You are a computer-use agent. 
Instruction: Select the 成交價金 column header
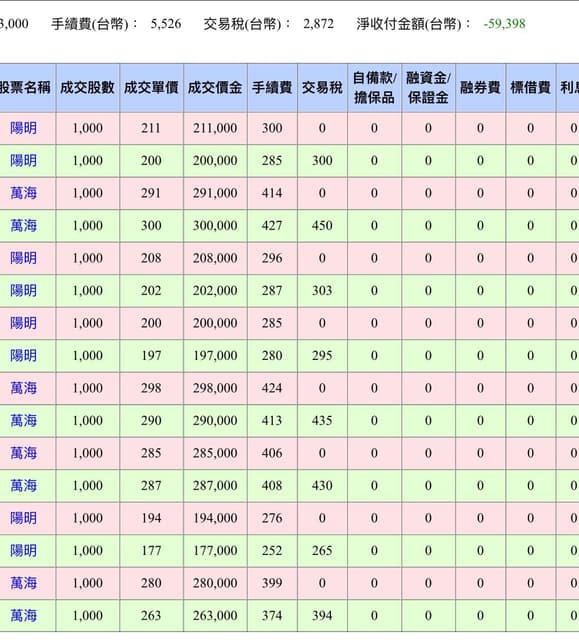[x=215, y=88]
